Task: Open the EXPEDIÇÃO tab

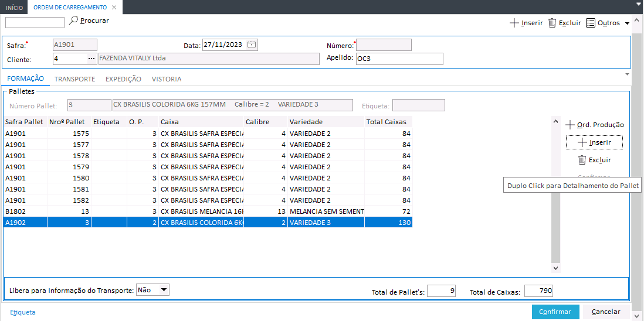Action: [x=123, y=79]
